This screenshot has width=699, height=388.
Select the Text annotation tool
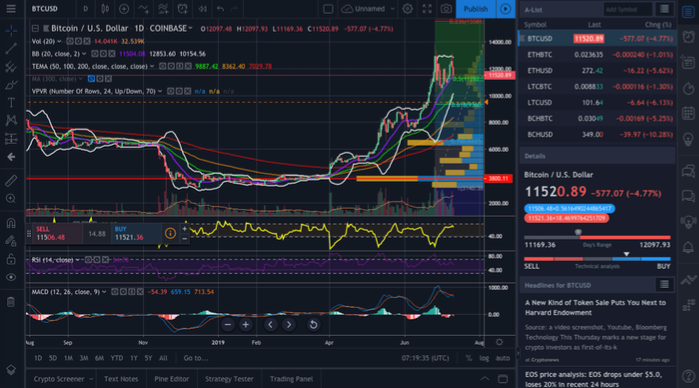pyautogui.click(x=11, y=103)
